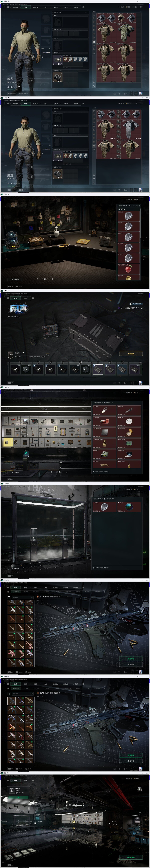This screenshot has width=150, height=868.
Task: Select the white-outlined first weapon skin thumbnail
Action: click(x=11, y=701)
